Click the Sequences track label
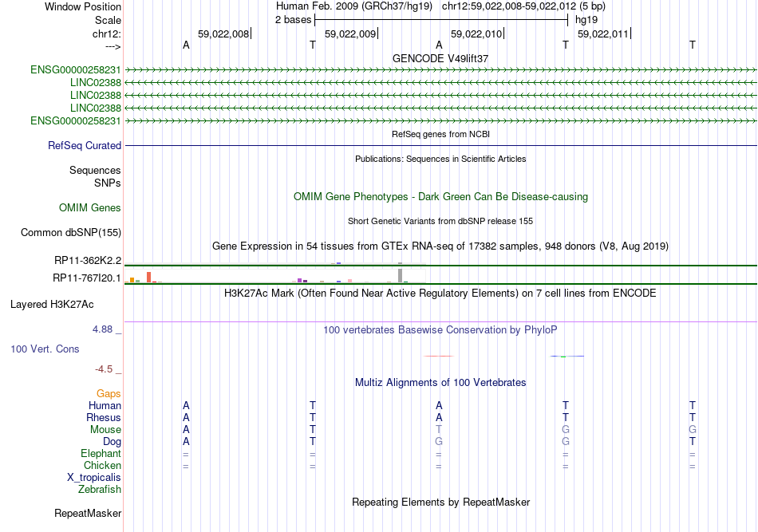 pyautogui.click(x=95, y=170)
